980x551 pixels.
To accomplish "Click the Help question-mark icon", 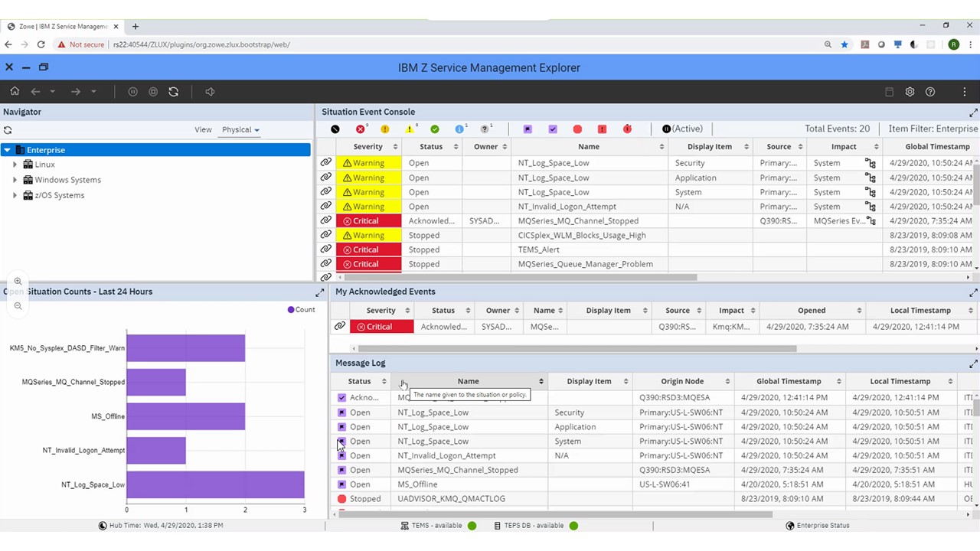I will 929,91.
